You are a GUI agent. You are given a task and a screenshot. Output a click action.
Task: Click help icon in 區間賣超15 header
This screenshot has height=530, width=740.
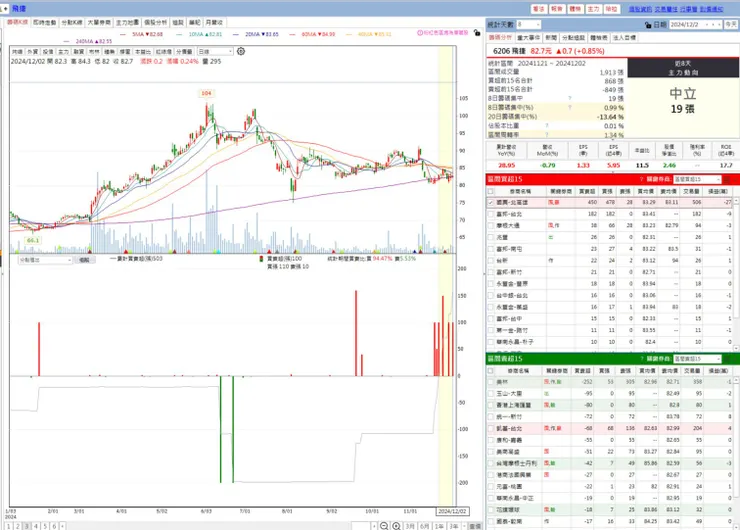641,359
